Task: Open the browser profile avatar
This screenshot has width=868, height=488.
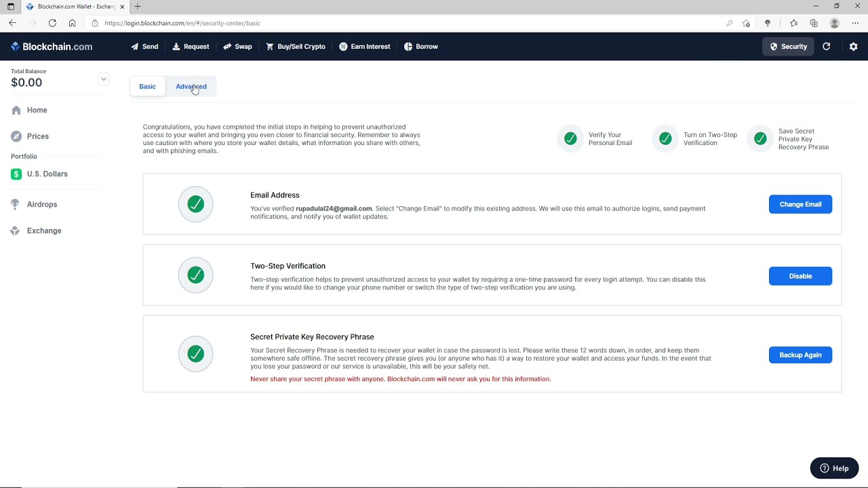Action: click(835, 23)
